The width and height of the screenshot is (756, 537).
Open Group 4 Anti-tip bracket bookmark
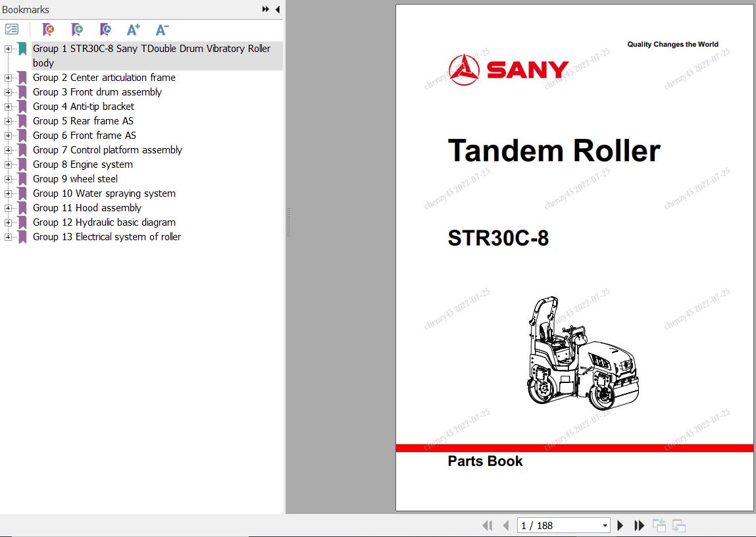84,107
